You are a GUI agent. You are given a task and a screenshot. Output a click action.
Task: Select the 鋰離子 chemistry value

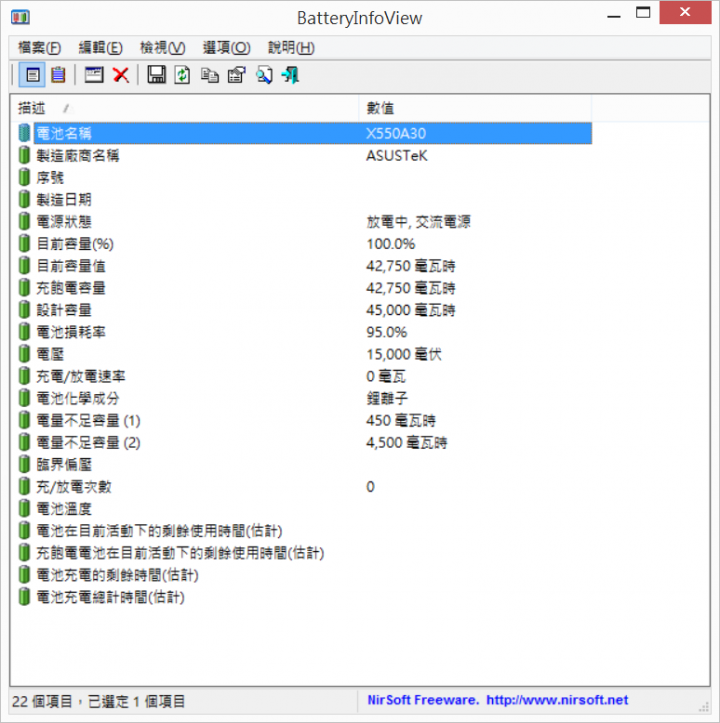point(387,399)
